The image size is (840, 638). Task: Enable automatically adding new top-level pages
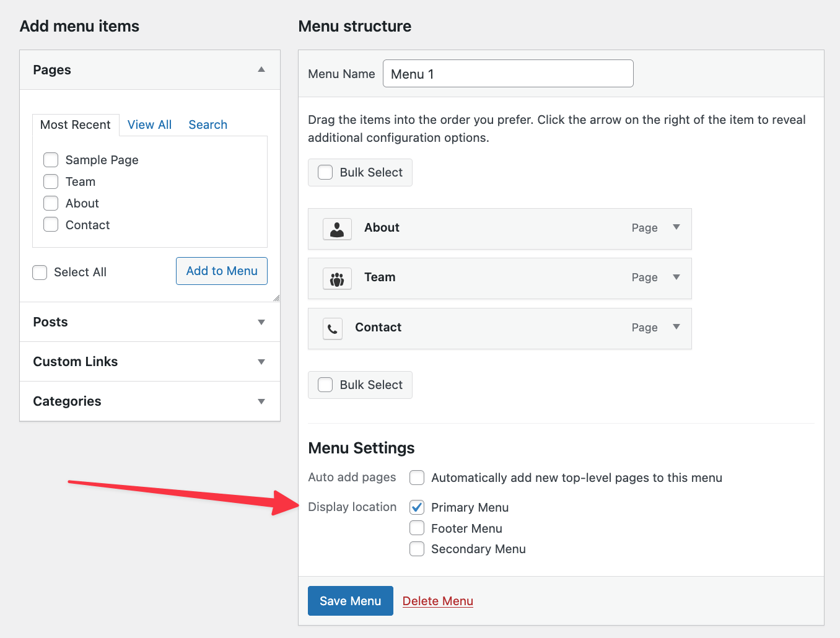click(x=417, y=478)
